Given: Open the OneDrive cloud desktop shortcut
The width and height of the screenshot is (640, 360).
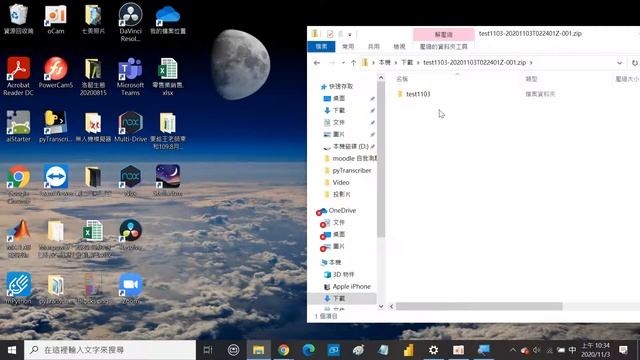Looking at the screenshot, I should point(168,18).
